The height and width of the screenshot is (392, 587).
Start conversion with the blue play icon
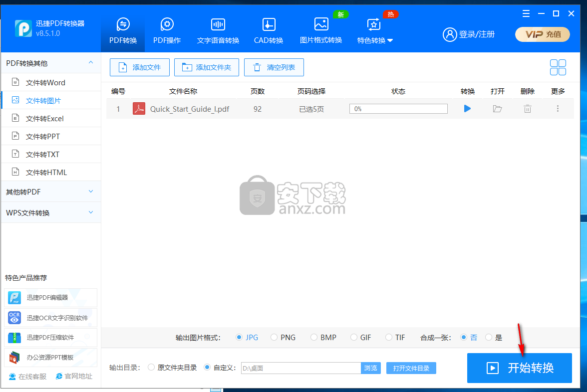click(x=467, y=109)
